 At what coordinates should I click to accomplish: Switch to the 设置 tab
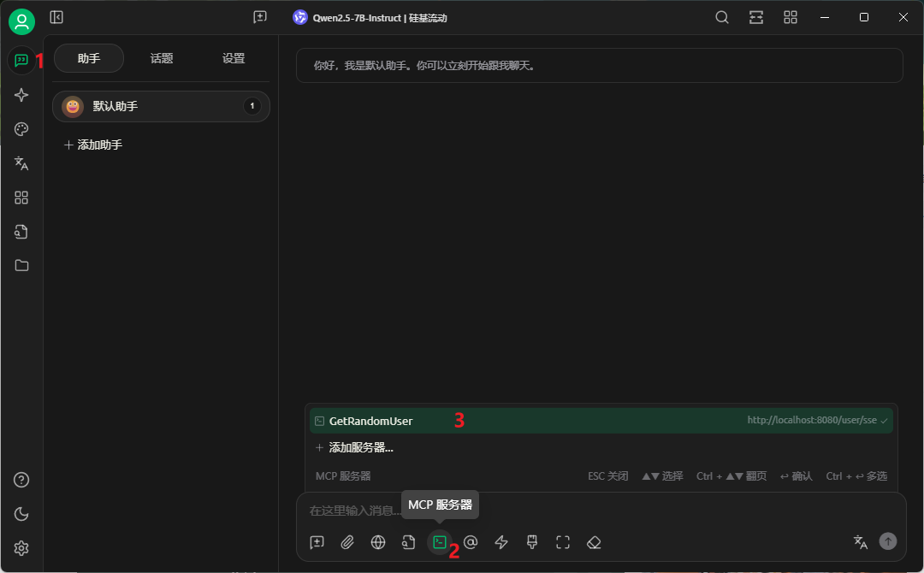233,58
